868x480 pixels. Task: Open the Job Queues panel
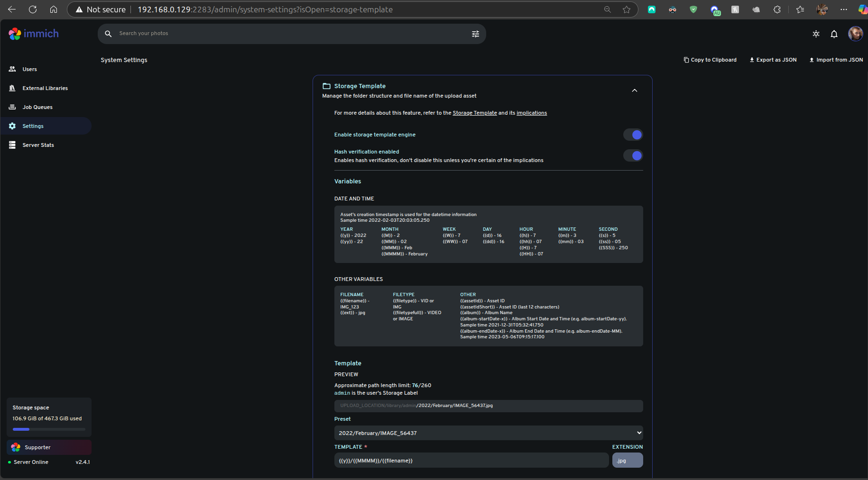(x=37, y=107)
